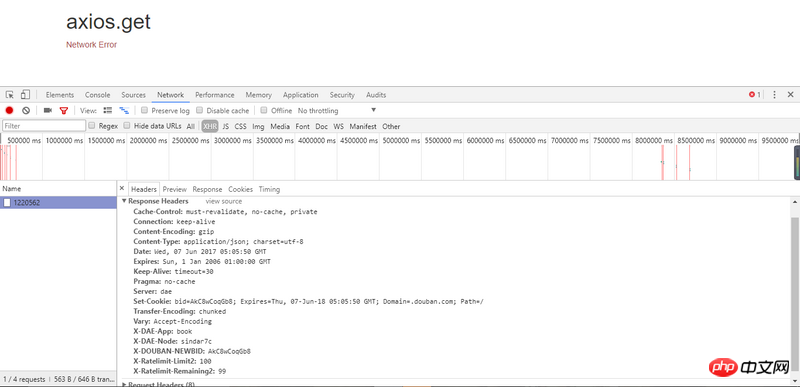Select the Headers detail tab
The height and width of the screenshot is (387, 800).
point(144,189)
